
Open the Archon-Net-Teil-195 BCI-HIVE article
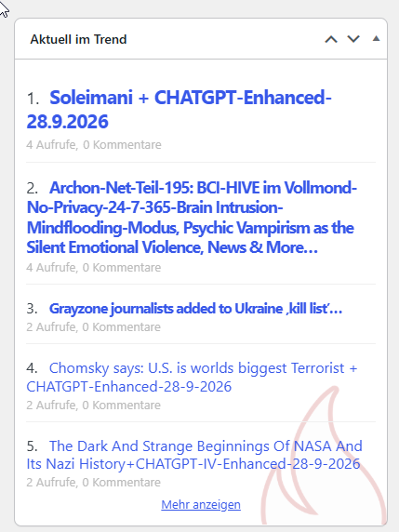click(x=192, y=218)
